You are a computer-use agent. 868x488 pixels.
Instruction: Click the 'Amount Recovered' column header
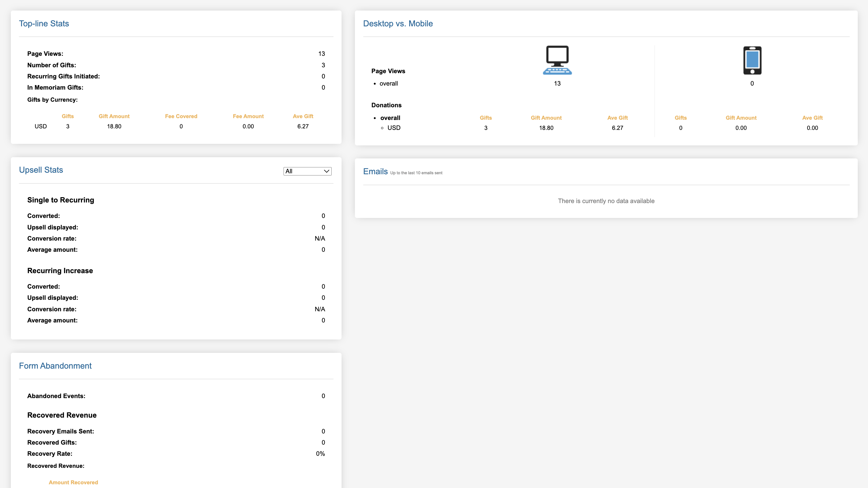[x=73, y=482]
